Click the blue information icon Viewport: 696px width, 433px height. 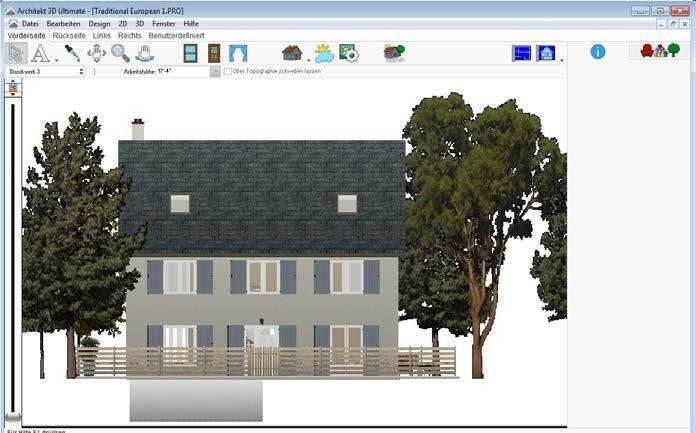pos(598,51)
